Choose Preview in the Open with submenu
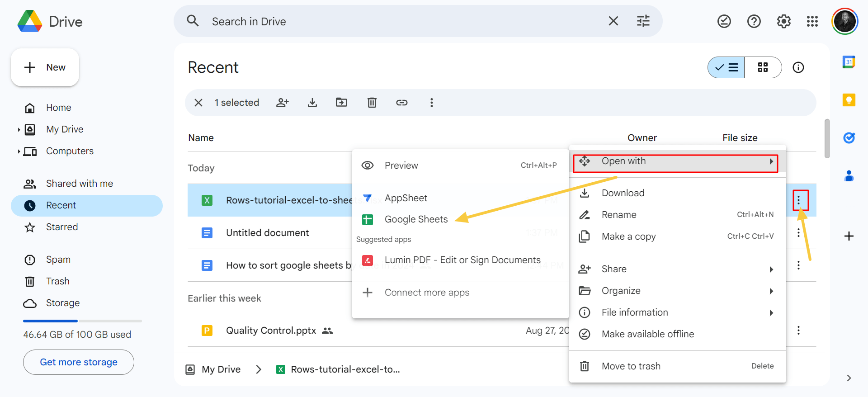This screenshot has width=868, height=397. pyautogui.click(x=460, y=165)
